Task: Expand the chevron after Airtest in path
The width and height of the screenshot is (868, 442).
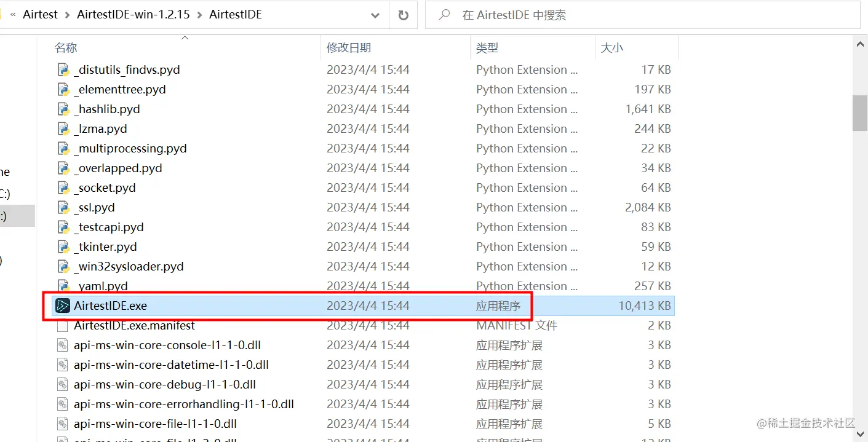Action: (67, 15)
